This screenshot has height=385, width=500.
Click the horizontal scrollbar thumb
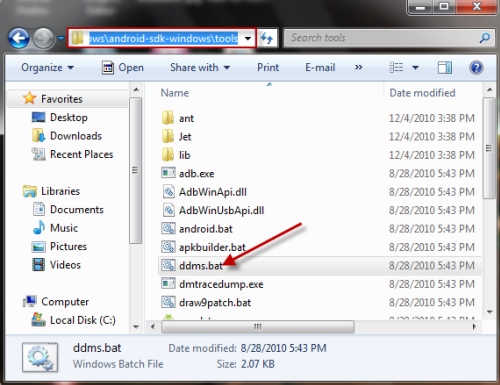pos(258,327)
